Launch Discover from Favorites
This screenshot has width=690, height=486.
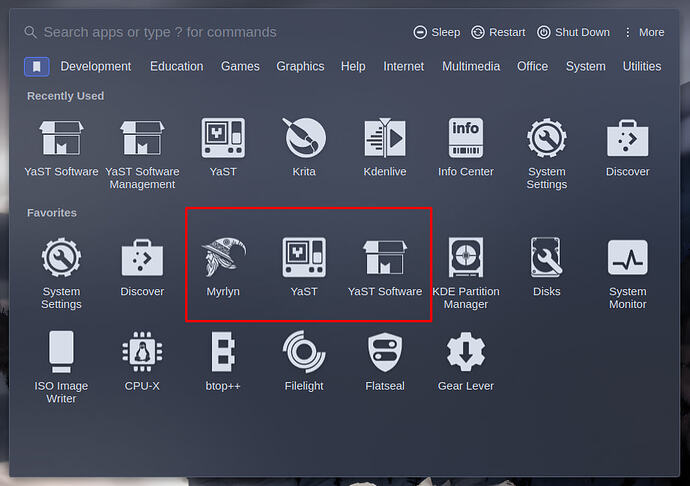click(142, 268)
